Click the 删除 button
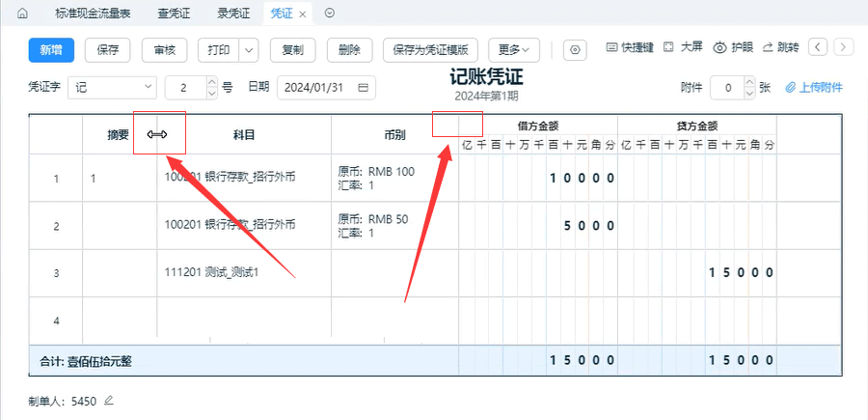Viewport: 868px width, 420px height. (x=350, y=50)
